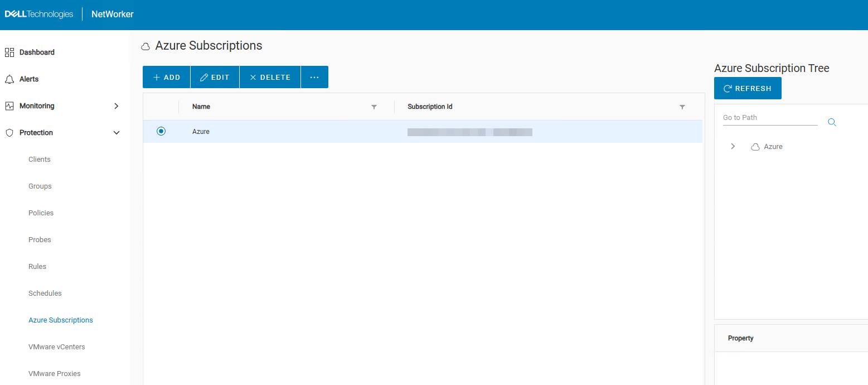This screenshot has width=868, height=385.
Task: Click the Monitoring label in the sidebar
Action: click(x=37, y=106)
